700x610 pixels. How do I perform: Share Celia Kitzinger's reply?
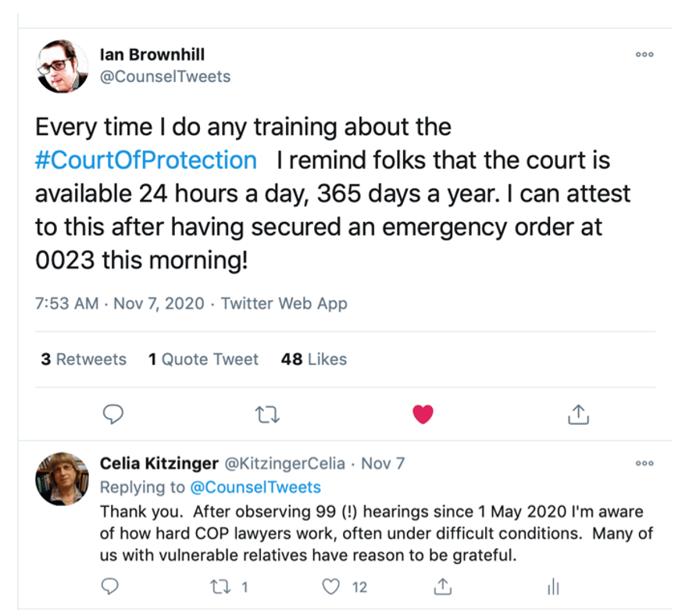point(443,586)
